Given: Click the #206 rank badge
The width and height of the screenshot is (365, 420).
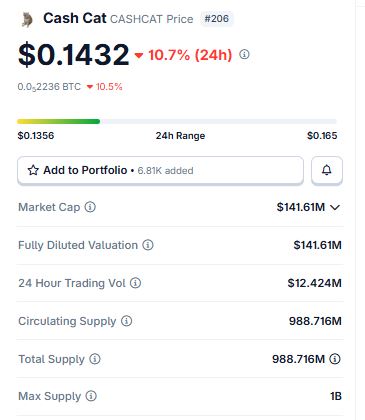Looking at the screenshot, I should [217, 18].
